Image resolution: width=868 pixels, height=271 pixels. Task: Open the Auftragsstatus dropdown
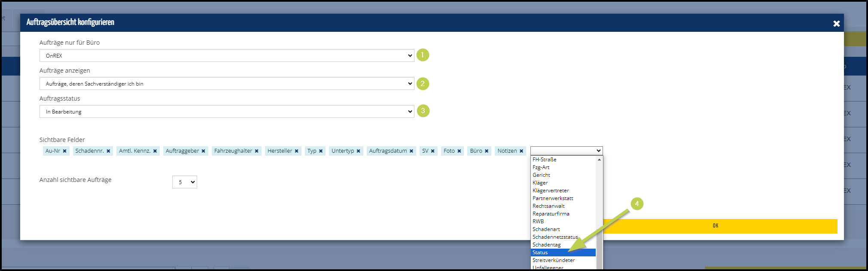pos(227,111)
